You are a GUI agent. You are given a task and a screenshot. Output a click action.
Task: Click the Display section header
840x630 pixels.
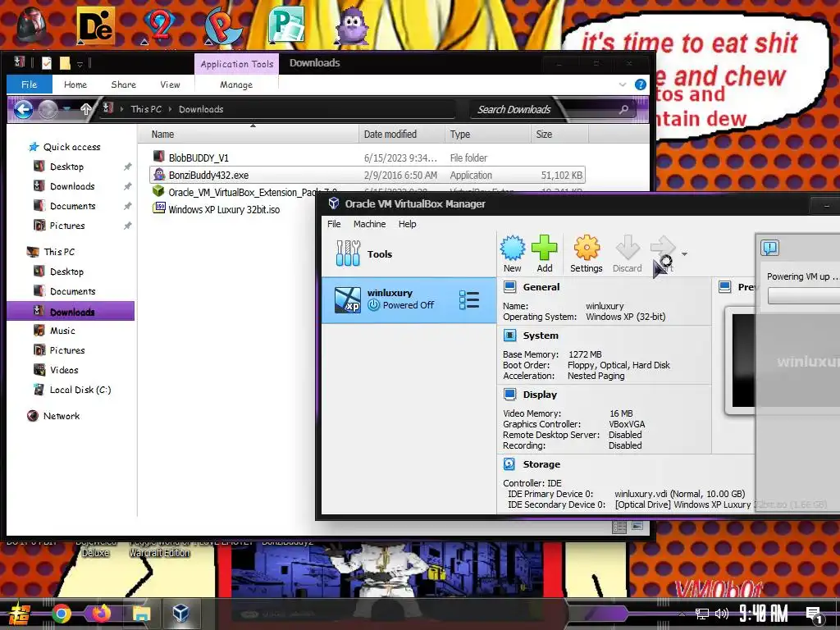coord(540,395)
